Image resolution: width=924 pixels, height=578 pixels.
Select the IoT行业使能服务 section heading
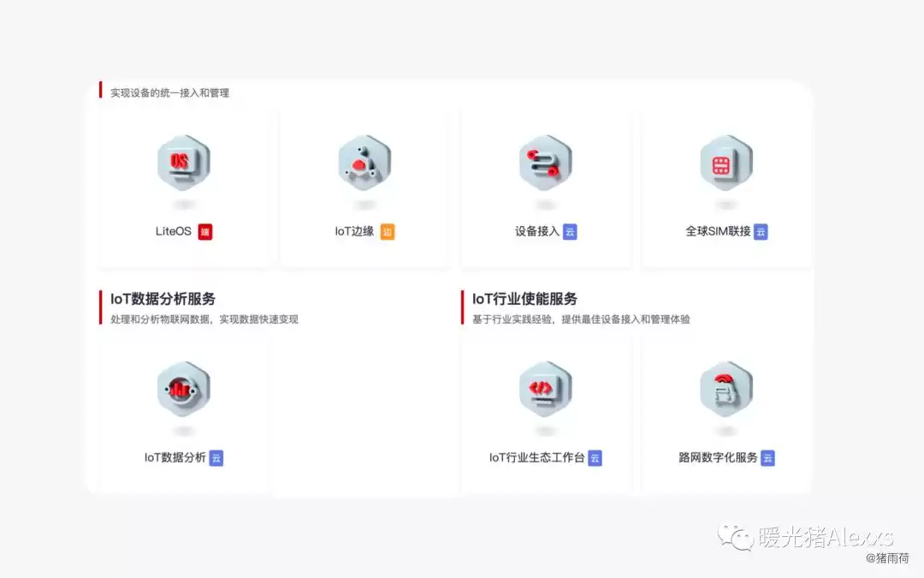(x=523, y=298)
